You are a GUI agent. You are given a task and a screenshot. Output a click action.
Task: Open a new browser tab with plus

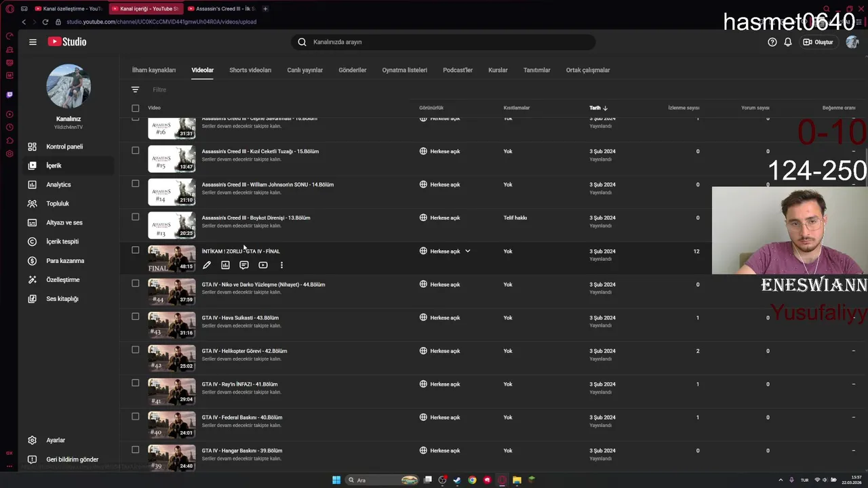tap(265, 9)
